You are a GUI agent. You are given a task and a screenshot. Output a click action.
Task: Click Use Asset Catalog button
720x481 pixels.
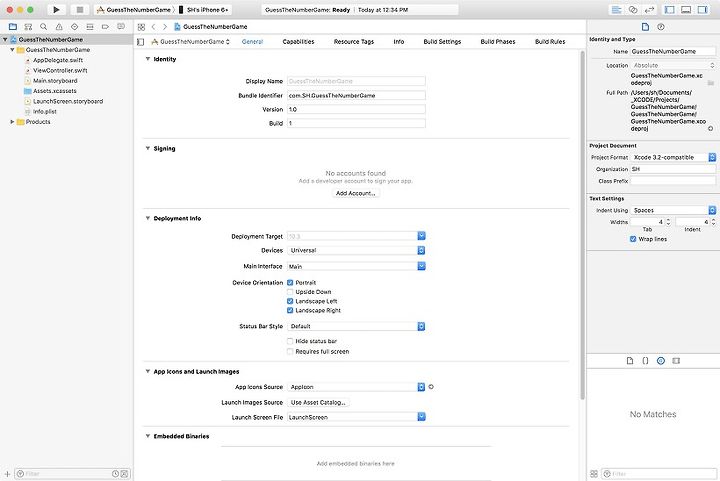pos(318,403)
